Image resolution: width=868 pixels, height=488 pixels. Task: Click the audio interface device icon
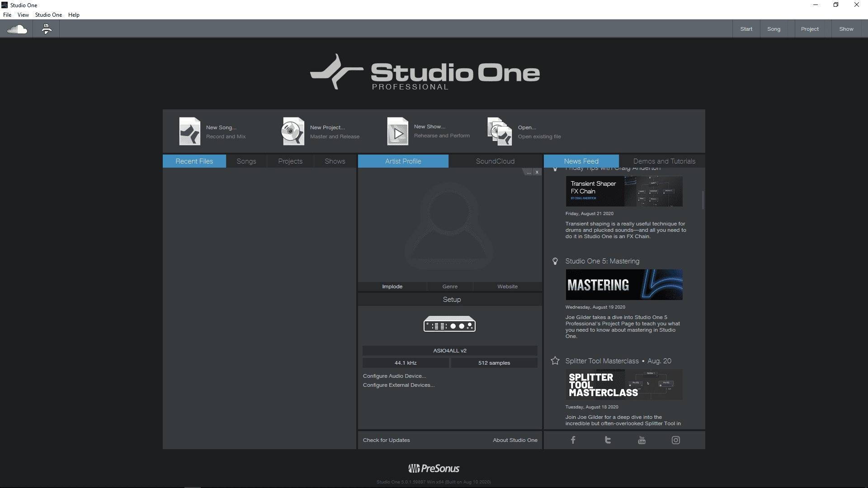coord(449,324)
